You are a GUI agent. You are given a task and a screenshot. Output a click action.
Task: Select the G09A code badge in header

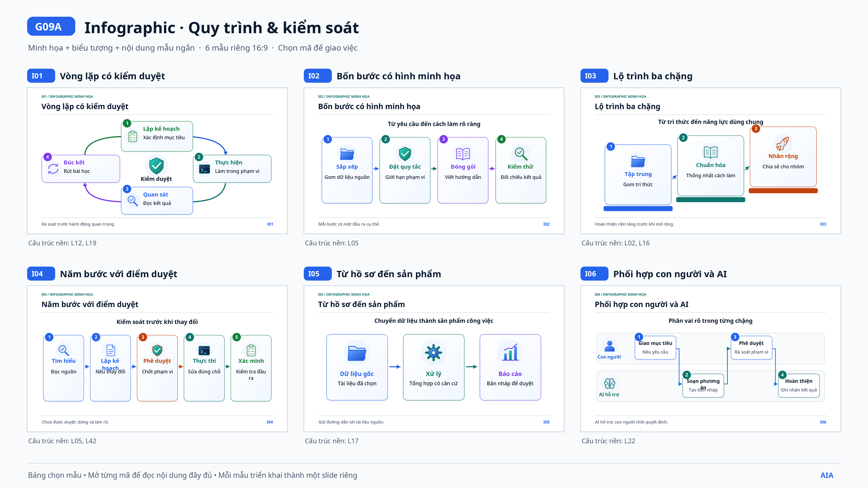pos(51,26)
